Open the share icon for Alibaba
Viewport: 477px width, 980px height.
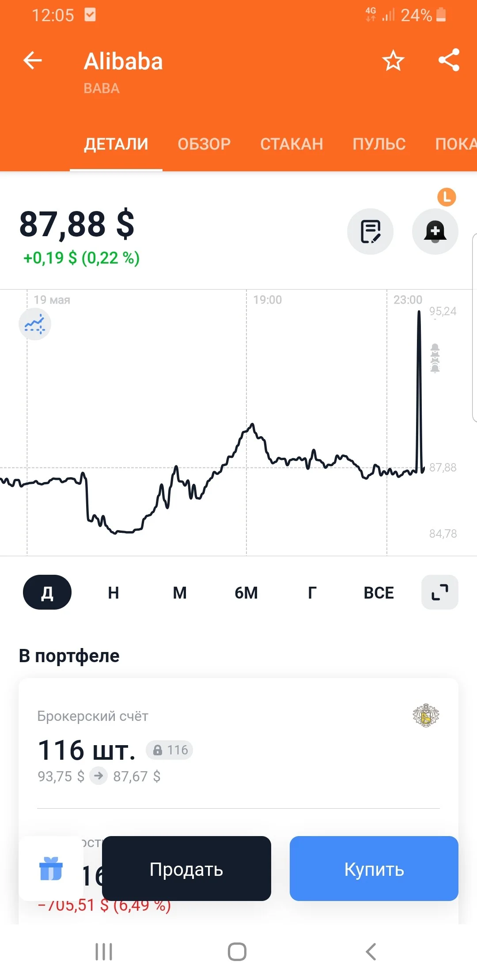click(449, 60)
